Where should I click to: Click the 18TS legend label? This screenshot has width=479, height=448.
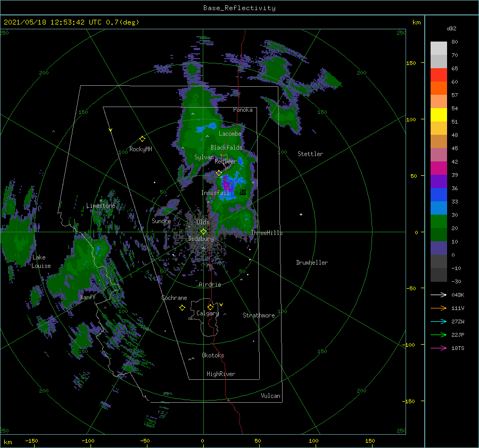[458, 348]
